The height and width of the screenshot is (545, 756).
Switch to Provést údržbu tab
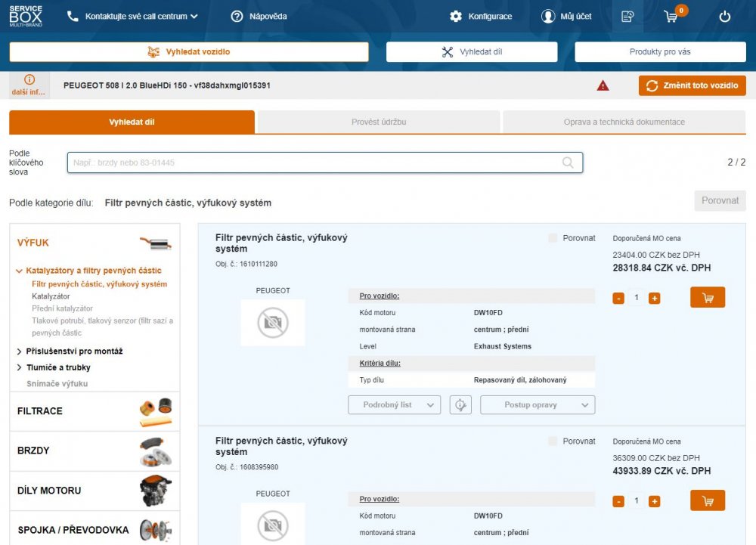point(379,122)
